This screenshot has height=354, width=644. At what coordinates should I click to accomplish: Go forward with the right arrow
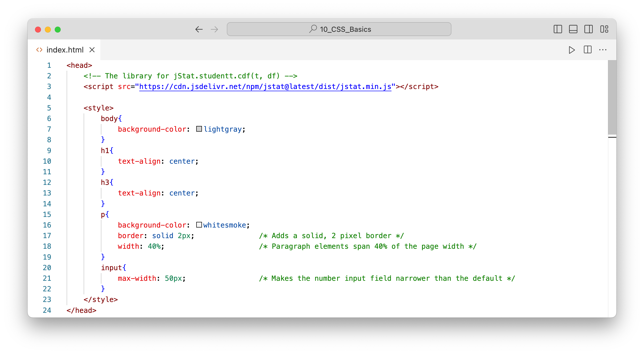(214, 29)
